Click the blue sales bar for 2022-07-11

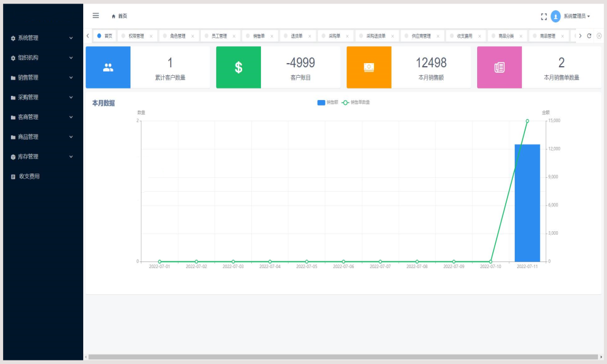tap(527, 203)
